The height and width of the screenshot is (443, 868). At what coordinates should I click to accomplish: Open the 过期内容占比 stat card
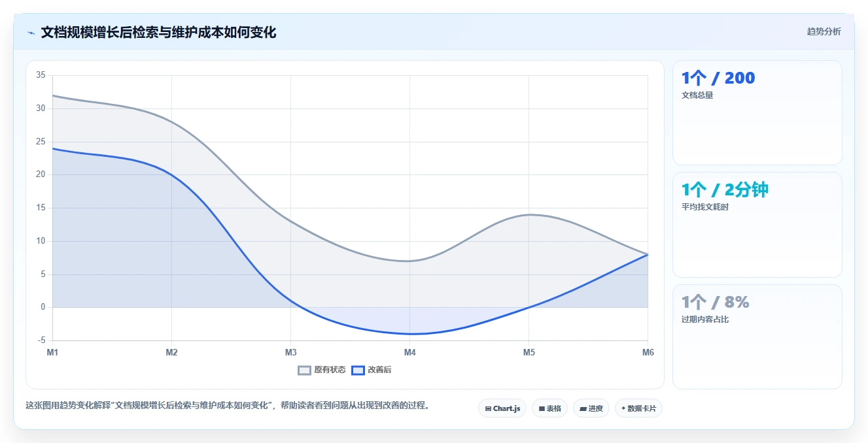click(x=757, y=337)
